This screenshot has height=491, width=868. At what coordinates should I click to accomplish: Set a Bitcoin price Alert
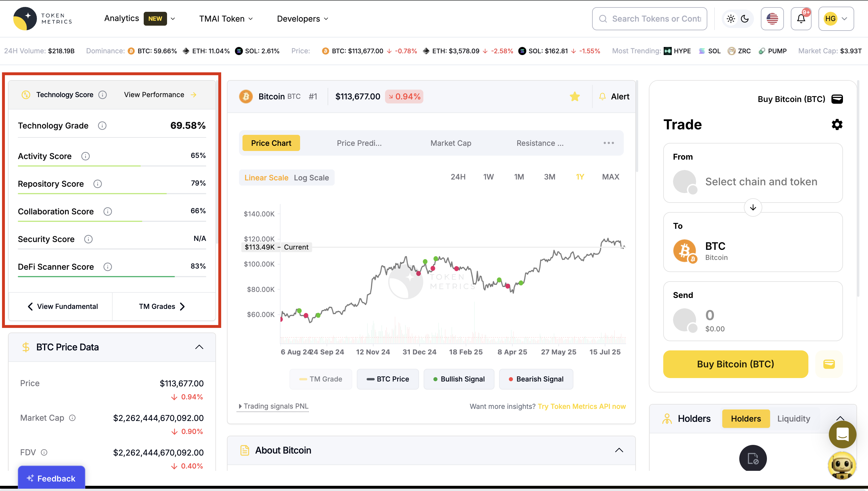point(614,97)
